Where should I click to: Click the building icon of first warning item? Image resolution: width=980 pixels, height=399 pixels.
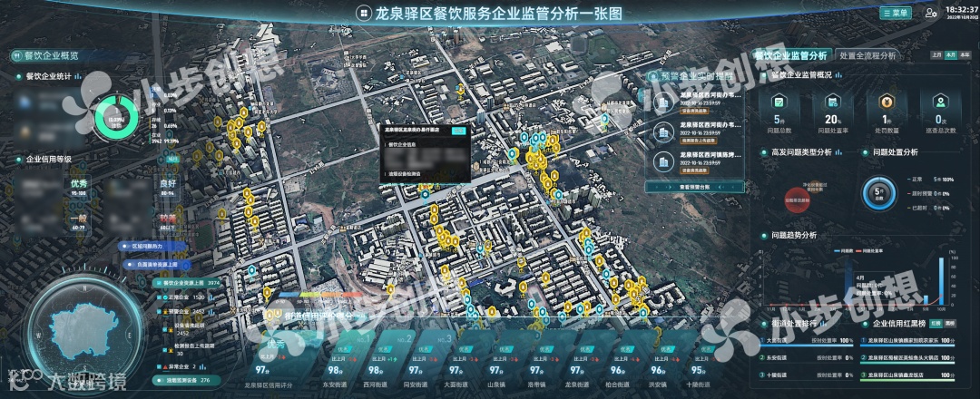pos(663,102)
